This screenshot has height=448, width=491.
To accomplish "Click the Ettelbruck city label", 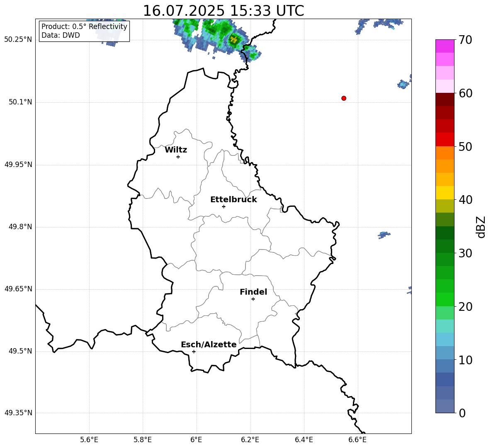I will tap(233, 200).
